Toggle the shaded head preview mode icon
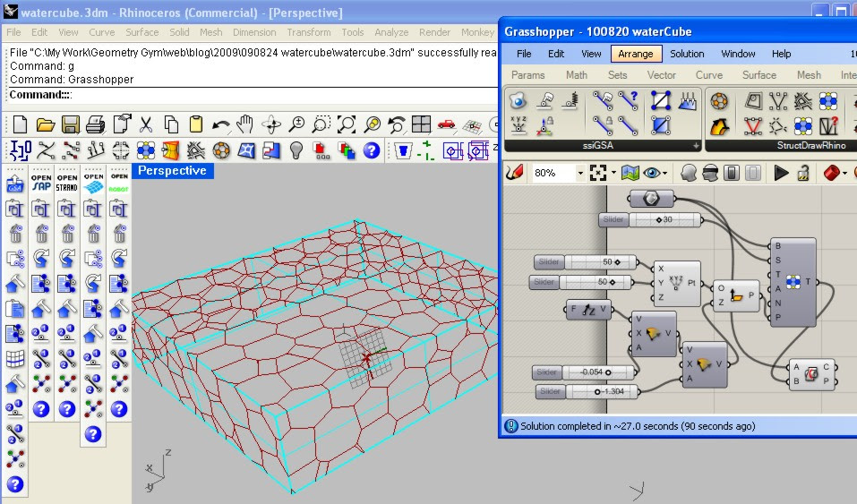This screenshot has width=857, height=504. pos(689,173)
